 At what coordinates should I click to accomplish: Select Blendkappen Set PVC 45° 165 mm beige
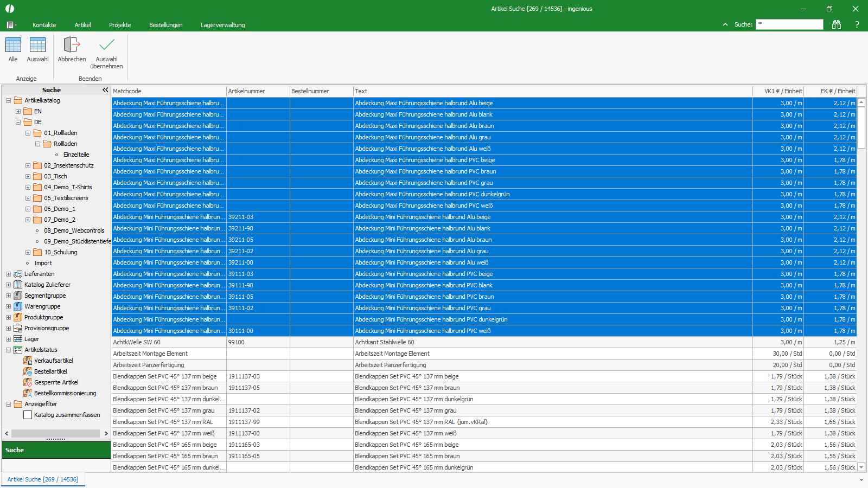[484, 445]
